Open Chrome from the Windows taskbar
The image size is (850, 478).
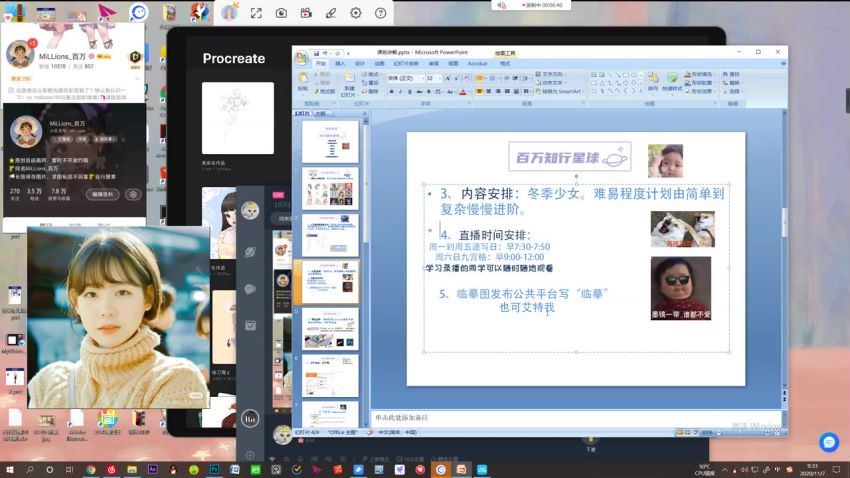pyautogui.click(x=91, y=469)
